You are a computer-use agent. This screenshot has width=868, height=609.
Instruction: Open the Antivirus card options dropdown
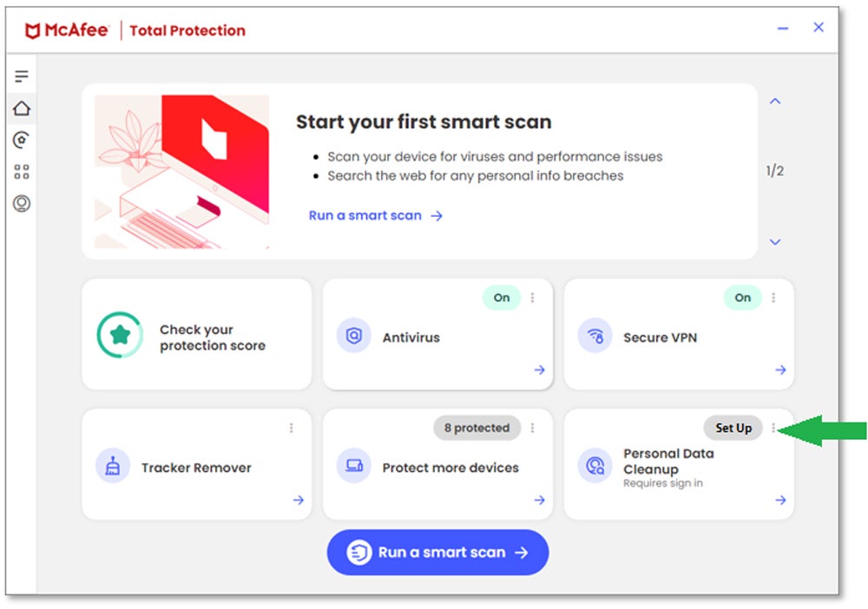pyautogui.click(x=532, y=298)
